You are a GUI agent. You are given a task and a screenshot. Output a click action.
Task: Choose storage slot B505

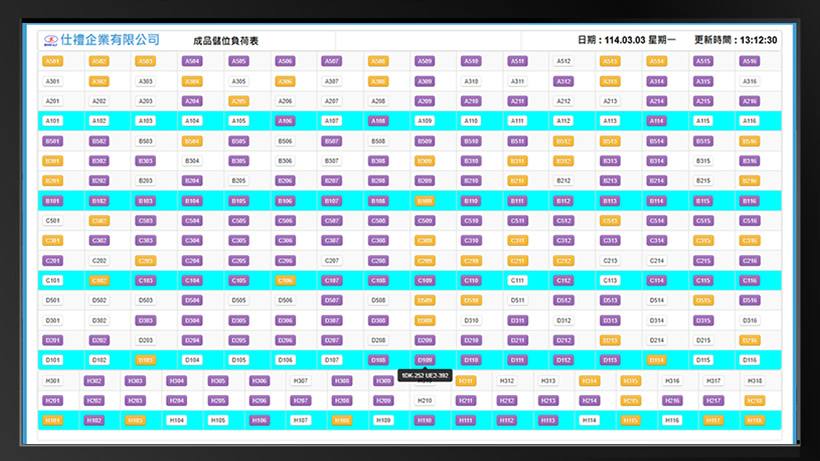click(238, 141)
